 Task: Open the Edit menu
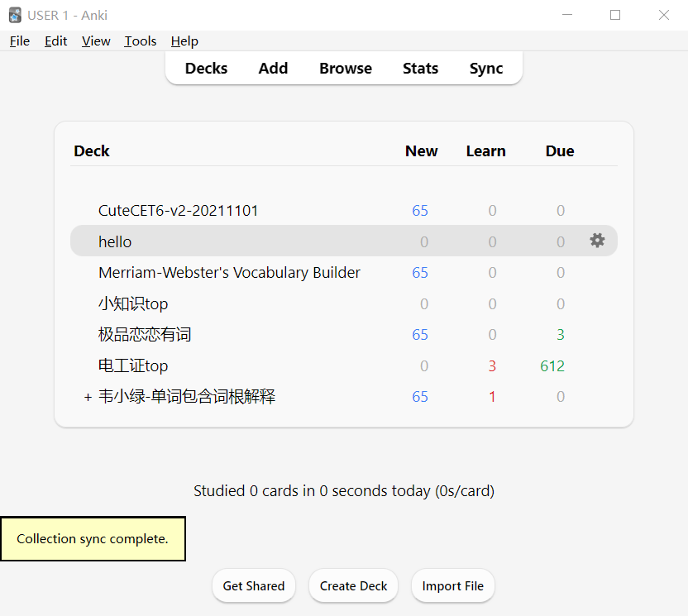[x=56, y=41]
